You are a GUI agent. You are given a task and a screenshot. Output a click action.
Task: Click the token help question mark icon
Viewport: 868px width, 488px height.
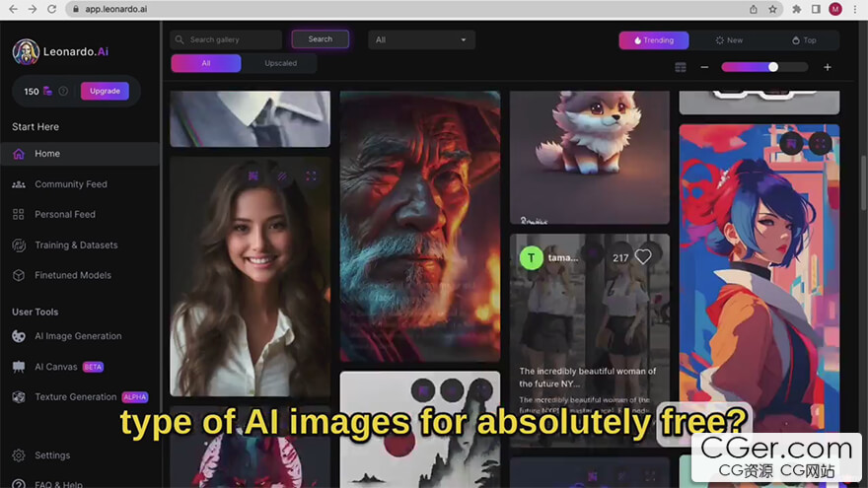(x=63, y=92)
